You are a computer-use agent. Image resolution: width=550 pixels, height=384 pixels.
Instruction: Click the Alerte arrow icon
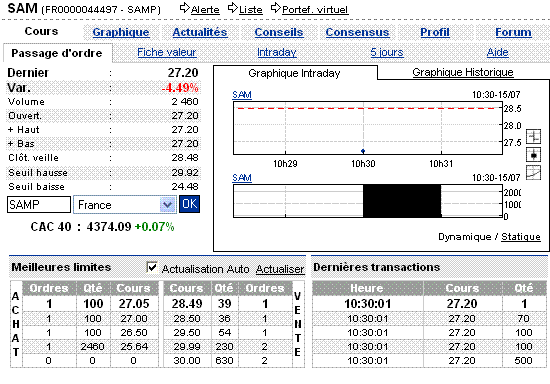(x=185, y=8)
